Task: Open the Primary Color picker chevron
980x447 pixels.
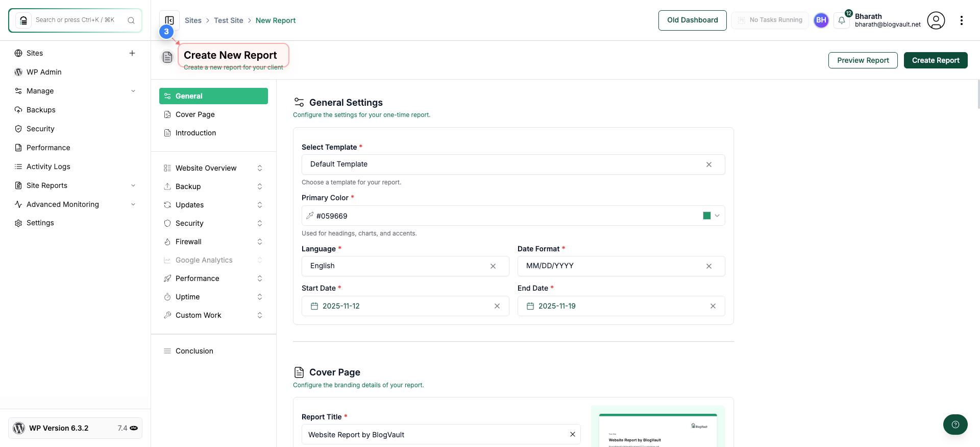Action: pyautogui.click(x=717, y=216)
